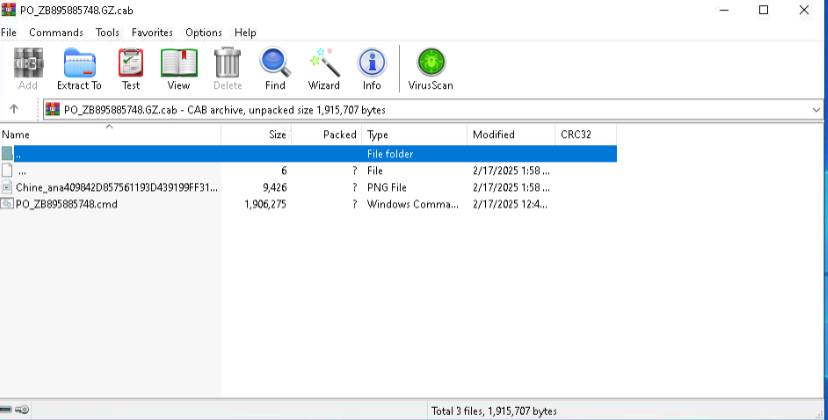The width and height of the screenshot is (828, 420).
Task: Open the Commands menu
Action: click(x=56, y=33)
